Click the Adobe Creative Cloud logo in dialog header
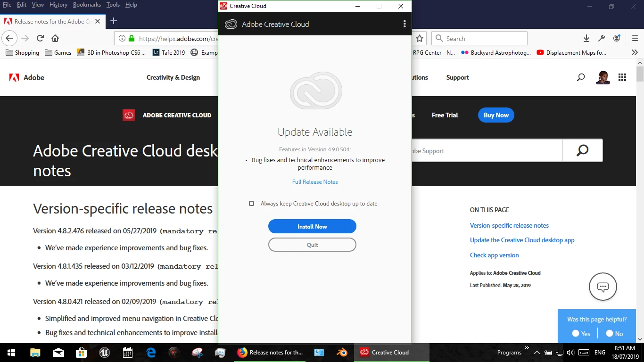644x362 pixels. [x=231, y=24]
